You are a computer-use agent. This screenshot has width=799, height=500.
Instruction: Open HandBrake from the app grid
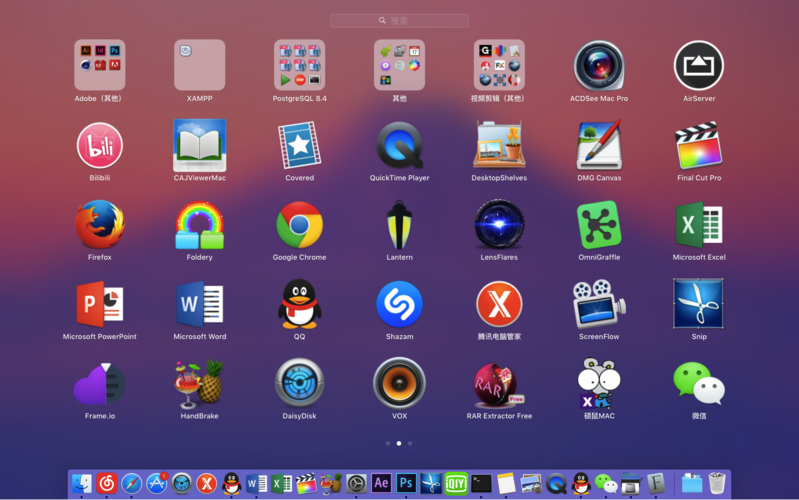click(x=199, y=383)
